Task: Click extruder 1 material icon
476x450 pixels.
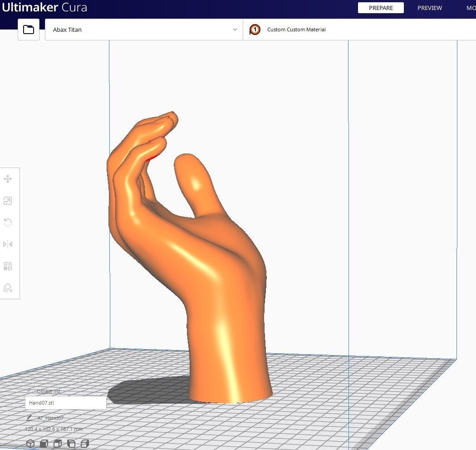Action: click(255, 30)
